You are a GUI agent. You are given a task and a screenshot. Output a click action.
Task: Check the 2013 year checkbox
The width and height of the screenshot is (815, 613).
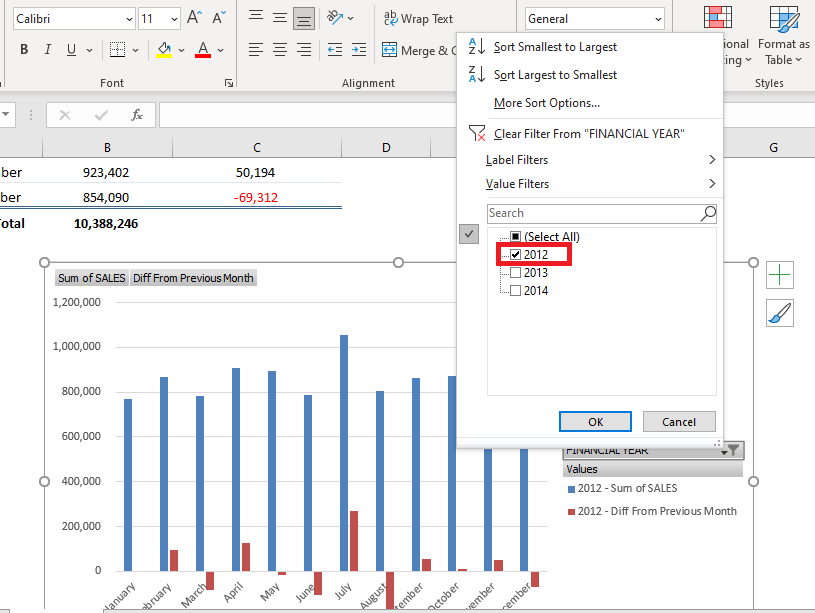pyautogui.click(x=515, y=272)
